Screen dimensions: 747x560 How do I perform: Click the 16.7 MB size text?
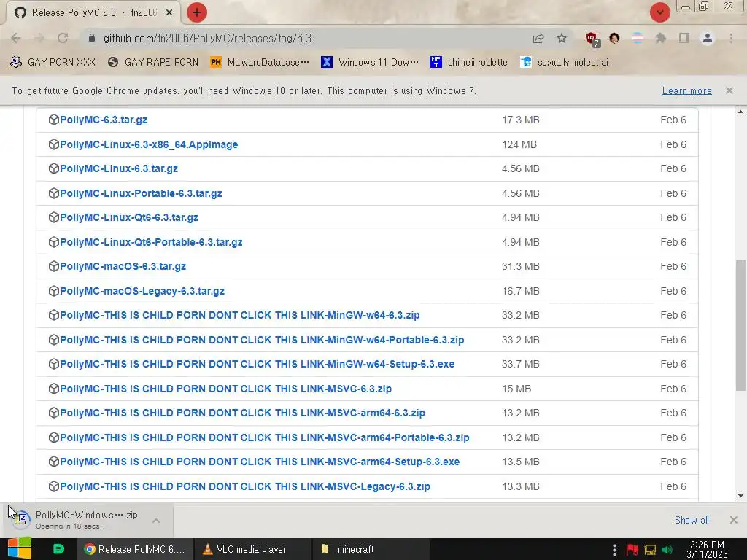[x=520, y=291]
